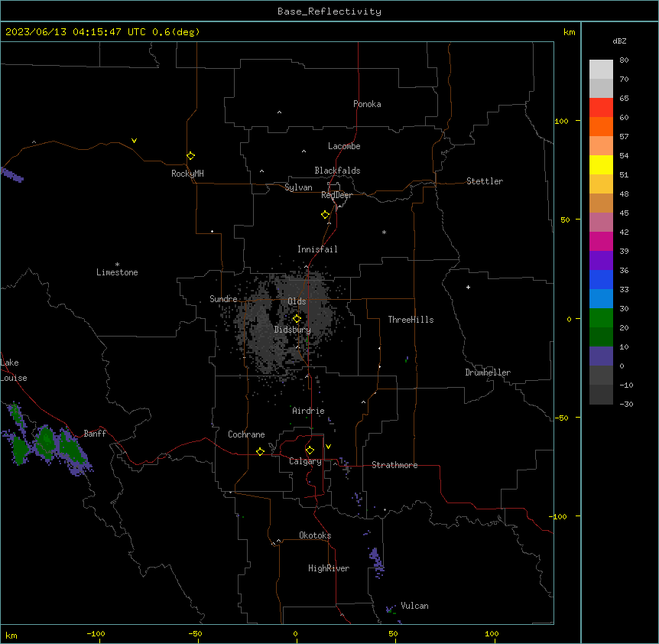Click the Sylvan label
The height and width of the screenshot is (644, 659).
point(298,187)
